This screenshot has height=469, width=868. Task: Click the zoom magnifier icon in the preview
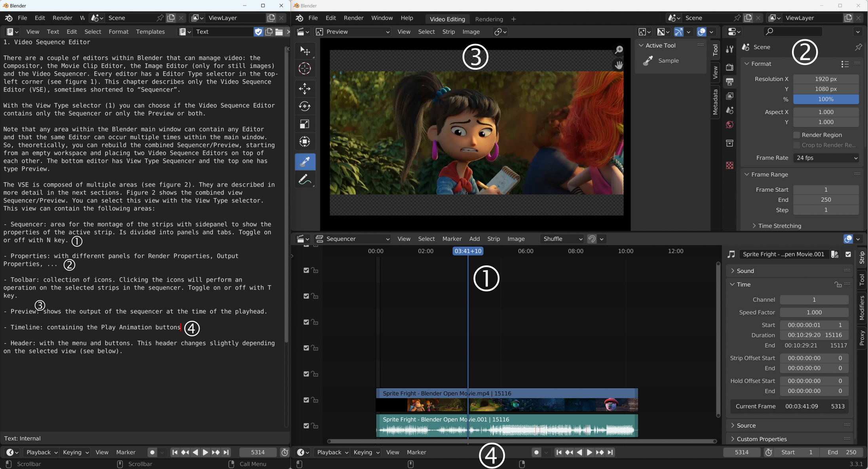(619, 50)
